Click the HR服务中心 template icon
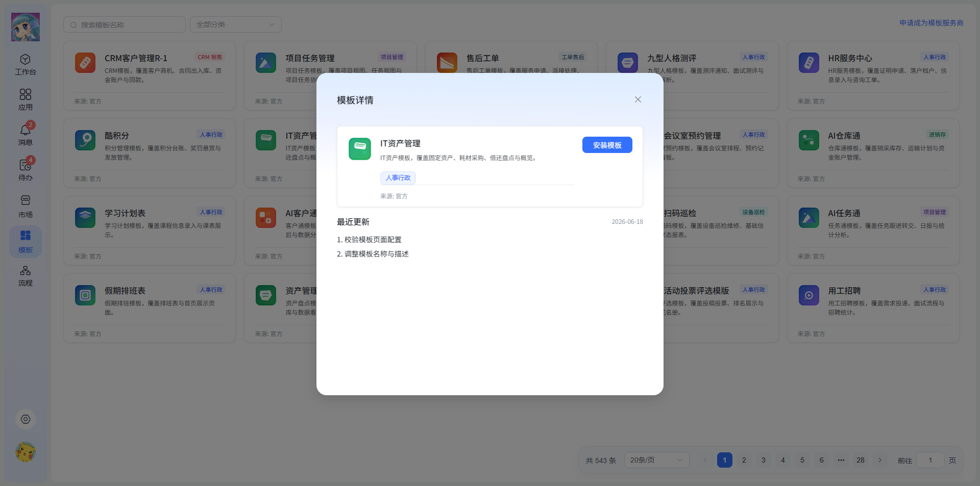Image resolution: width=980 pixels, height=486 pixels. tap(809, 63)
